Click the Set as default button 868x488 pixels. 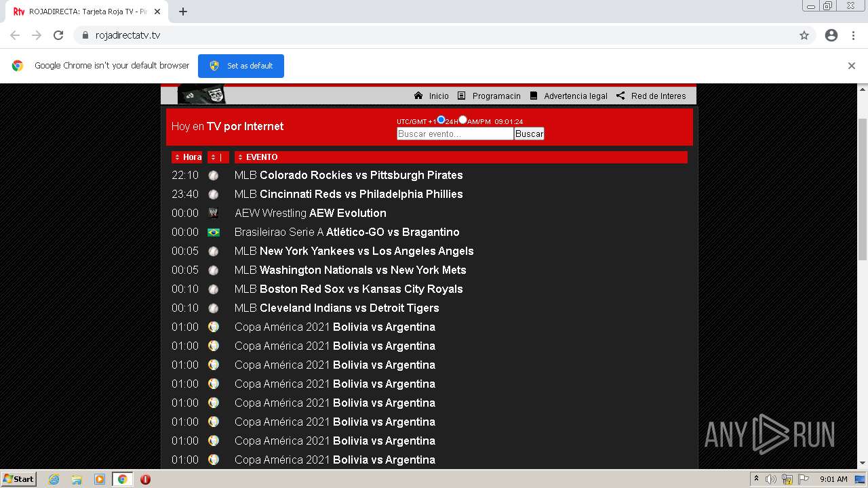[x=241, y=66]
